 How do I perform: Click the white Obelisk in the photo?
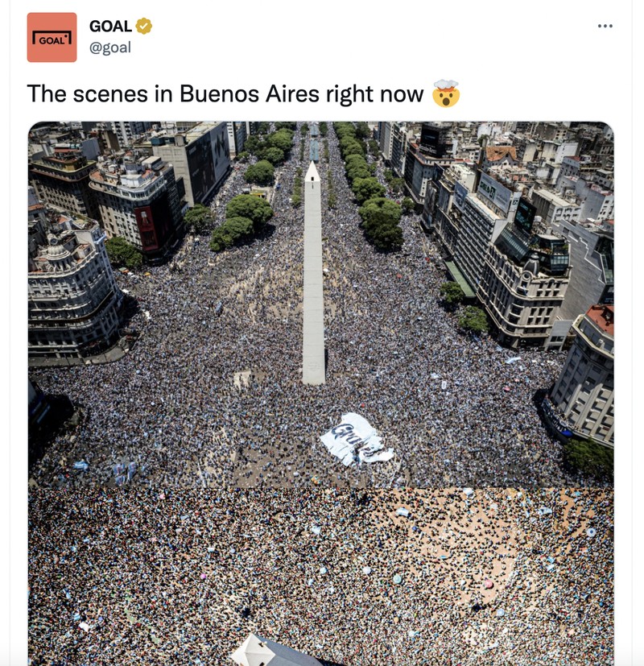click(x=313, y=273)
